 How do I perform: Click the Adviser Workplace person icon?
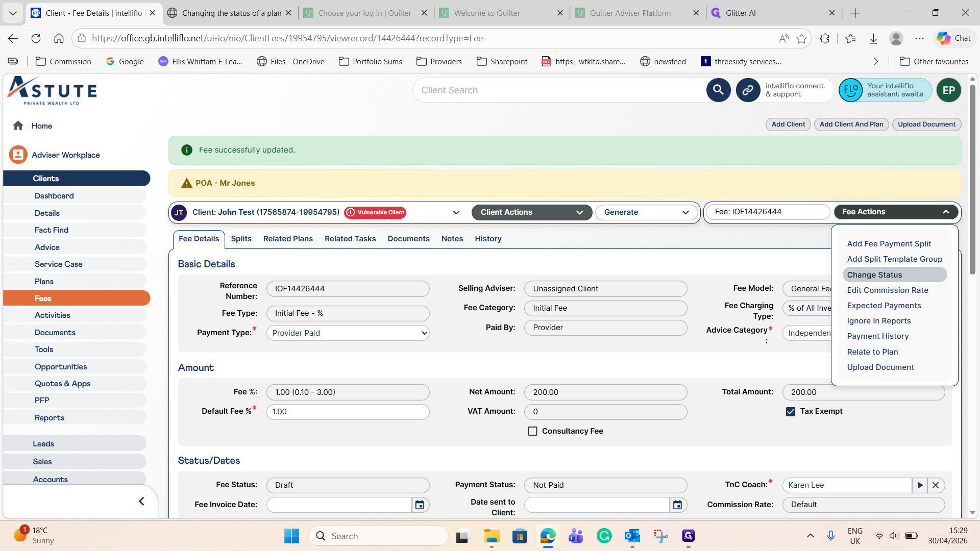pyautogui.click(x=18, y=155)
